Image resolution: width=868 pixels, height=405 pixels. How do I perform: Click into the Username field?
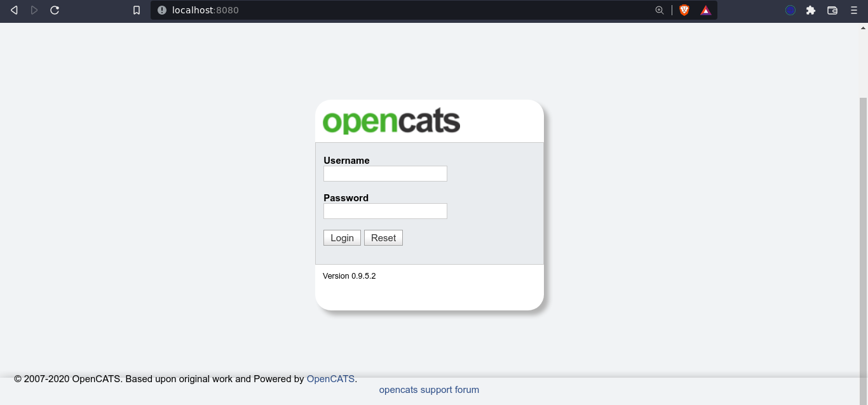coord(385,174)
